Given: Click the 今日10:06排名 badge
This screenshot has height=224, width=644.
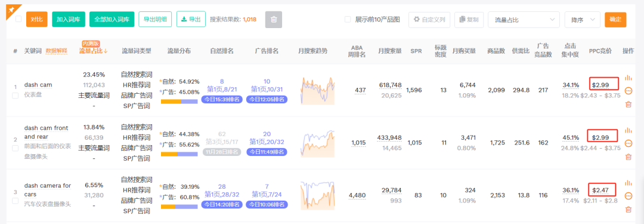Looking at the screenshot, I should 267,204.
